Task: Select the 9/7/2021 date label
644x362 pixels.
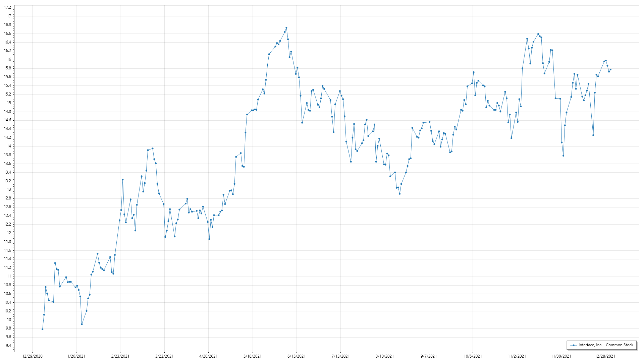Action: click(x=429, y=356)
